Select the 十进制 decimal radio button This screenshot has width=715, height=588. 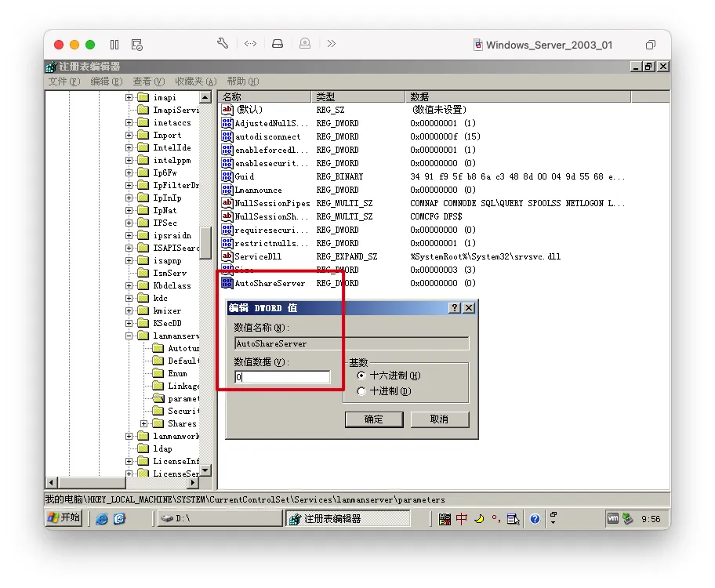point(361,391)
